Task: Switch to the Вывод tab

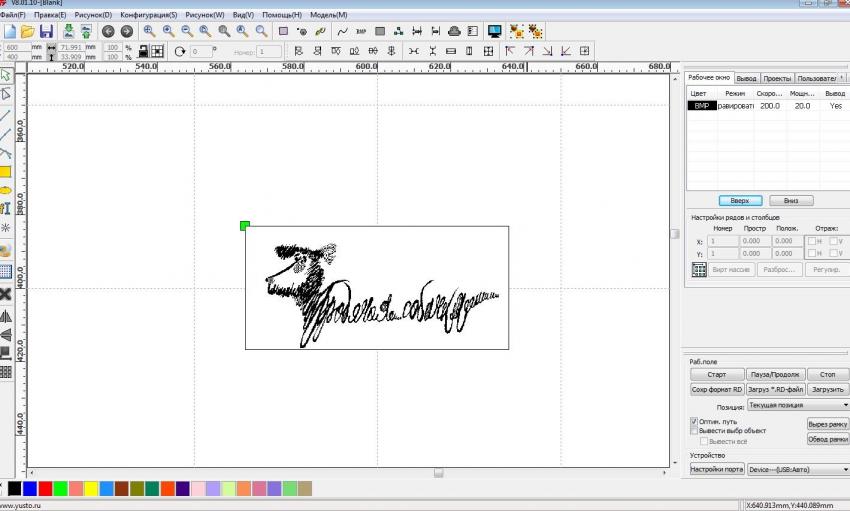Action: click(x=746, y=78)
